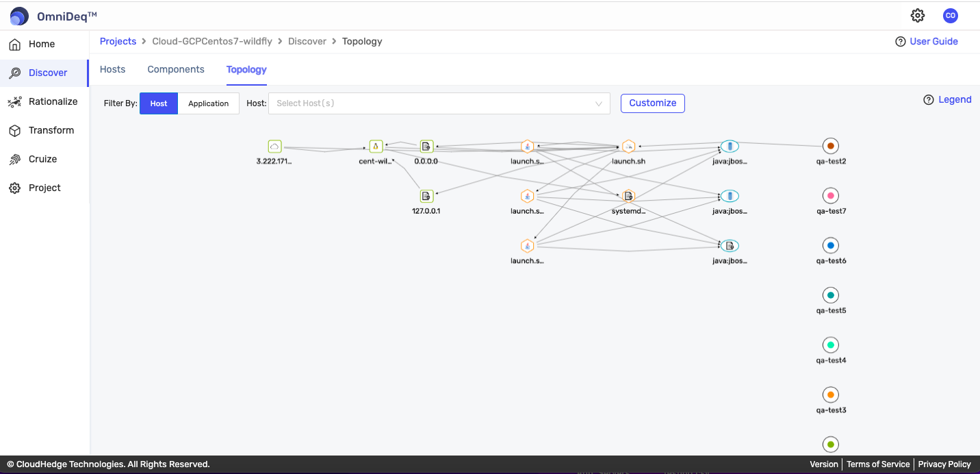Click the CloudHedge Technologies copyright text
980x474 pixels.
(108, 464)
